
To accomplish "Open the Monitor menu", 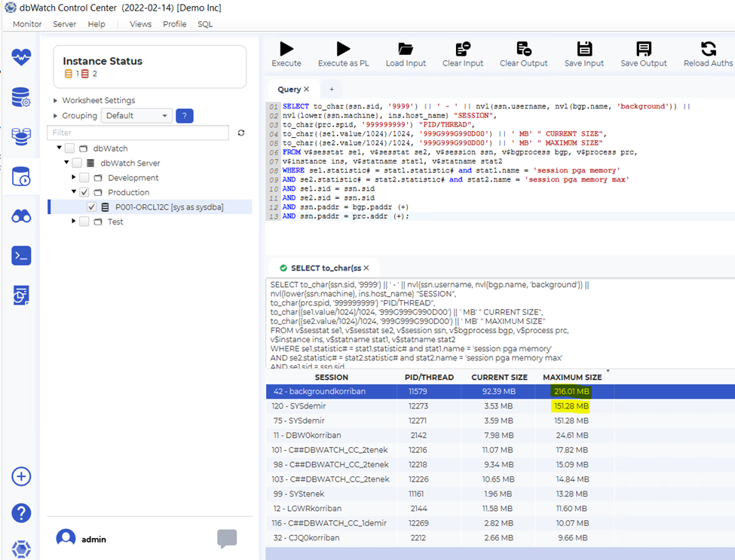I will click(27, 24).
